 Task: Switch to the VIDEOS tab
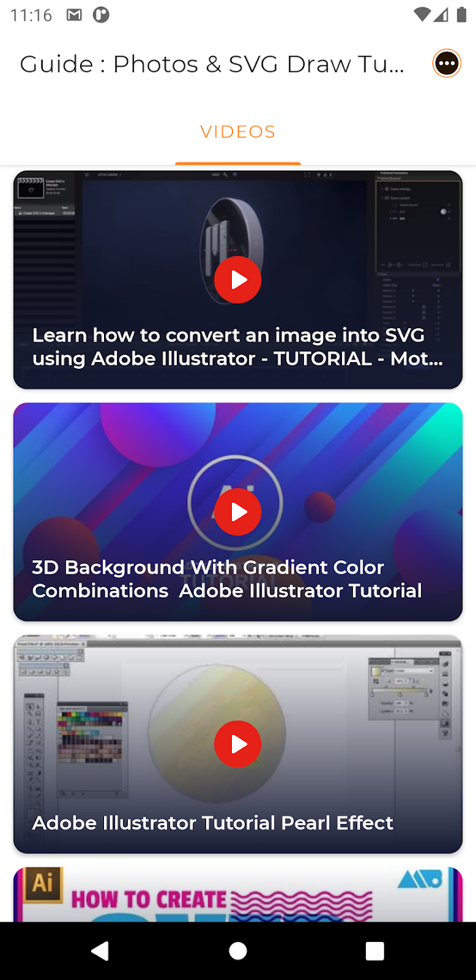(x=238, y=131)
